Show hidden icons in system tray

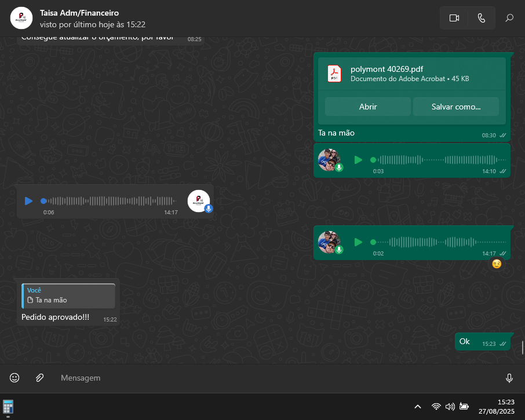pos(417,407)
